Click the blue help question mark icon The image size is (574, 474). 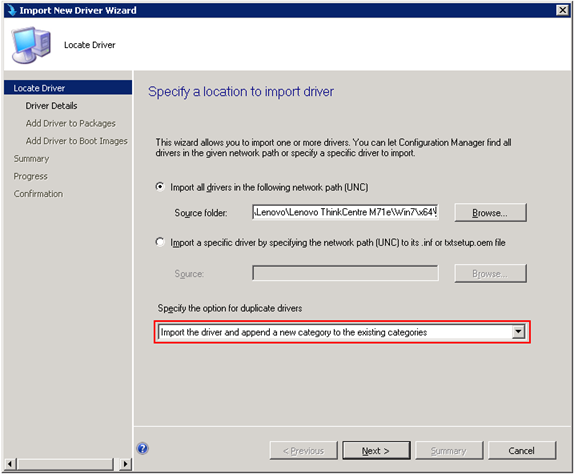coord(142,448)
